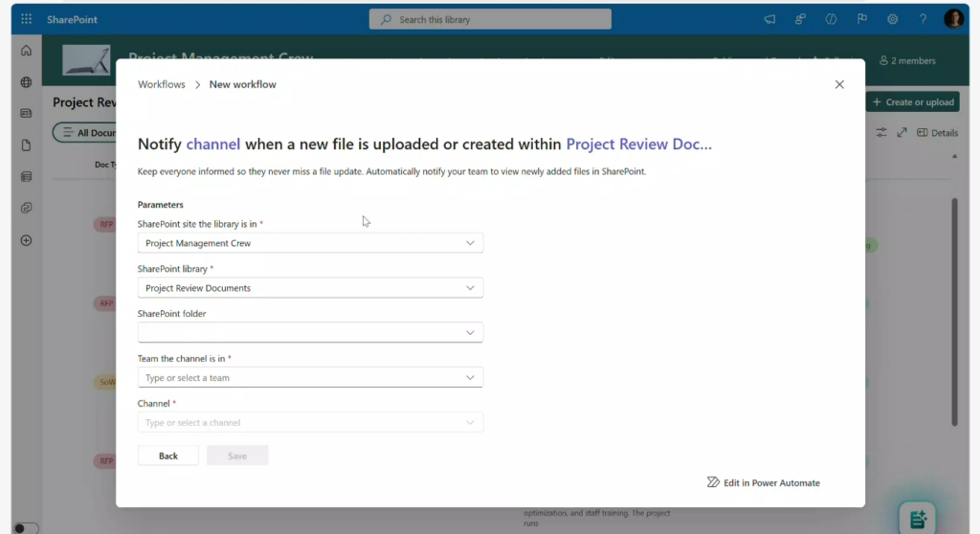Click the New workflow breadcrumb
Viewport: 980px width, 534px height.
point(242,84)
